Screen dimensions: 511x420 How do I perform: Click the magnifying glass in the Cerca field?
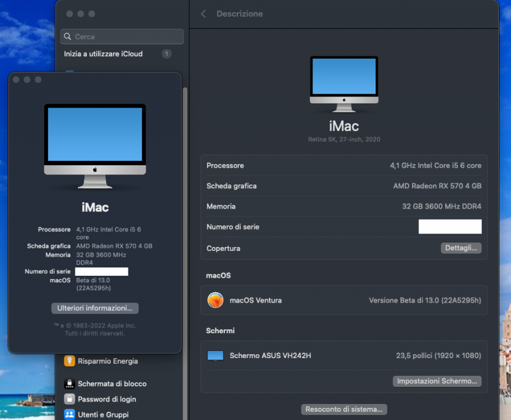click(x=68, y=36)
